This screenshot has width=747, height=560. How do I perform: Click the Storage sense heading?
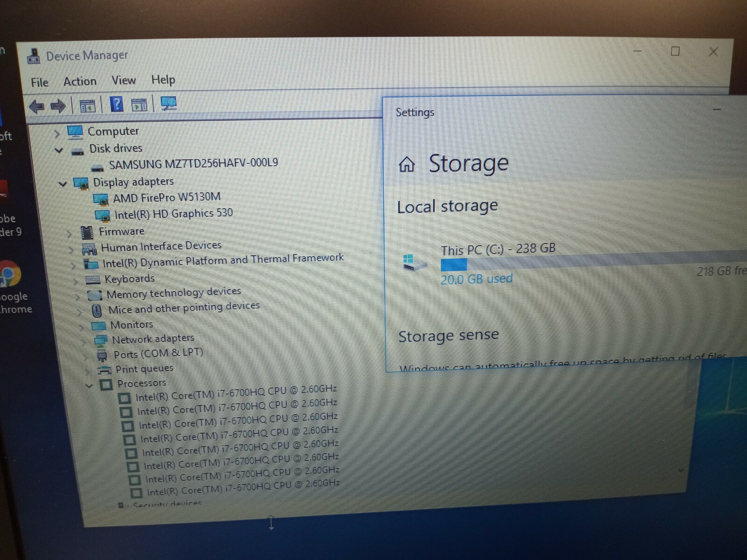(449, 336)
